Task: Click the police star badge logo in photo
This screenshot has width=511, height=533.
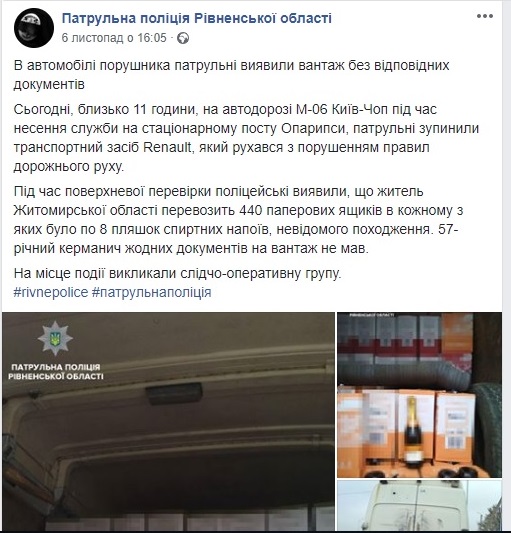Action: click(55, 339)
